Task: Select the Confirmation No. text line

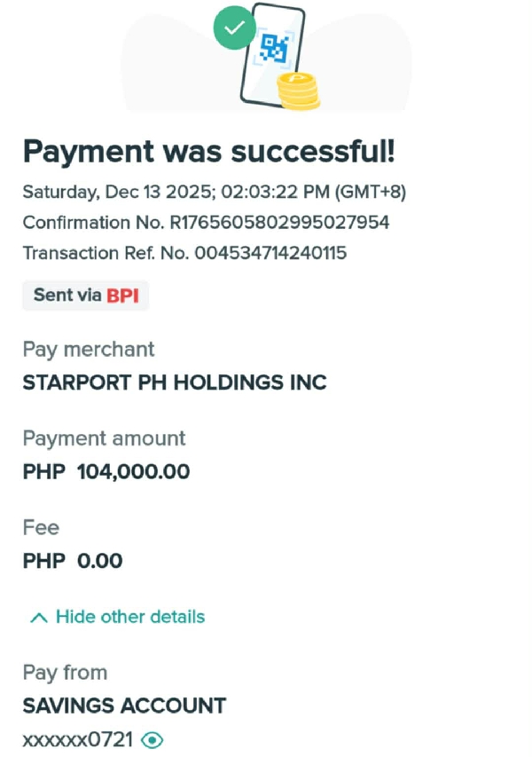Action: tap(206, 222)
